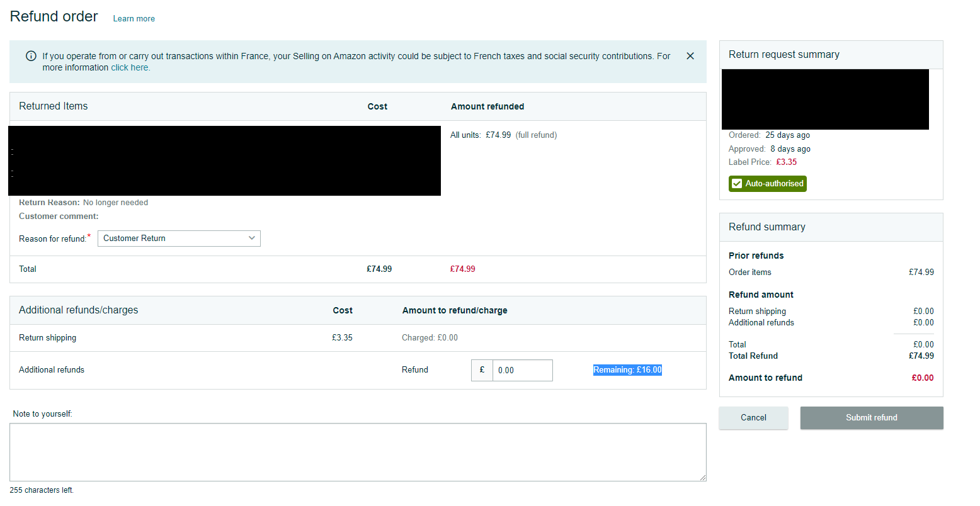Follow the "click here" link in the notice
Screen dimensions: 980x506
click(130, 67)
